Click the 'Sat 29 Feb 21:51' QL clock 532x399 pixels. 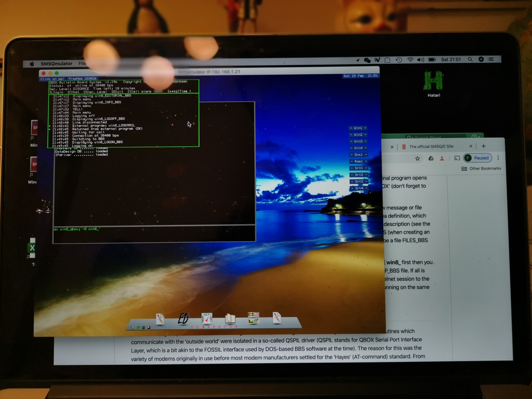tap(360, 76)
